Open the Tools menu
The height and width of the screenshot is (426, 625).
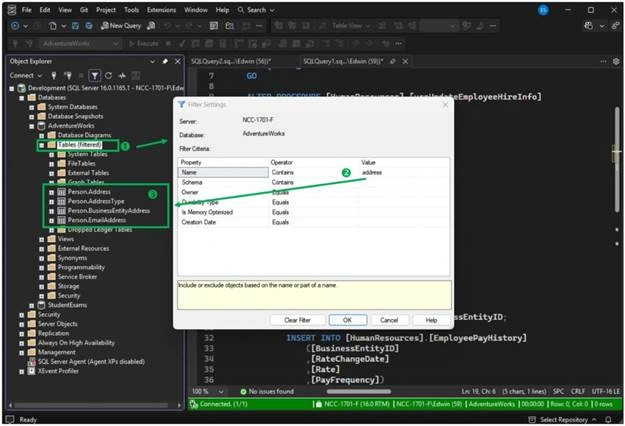point(131,10)
